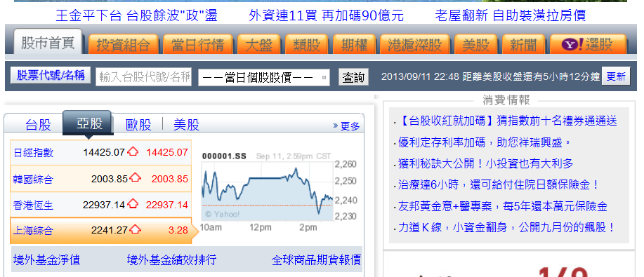Click the 韓國綜合 price 2003.85 in black
The image size is (644, 277).
click(x=110, y=179)
